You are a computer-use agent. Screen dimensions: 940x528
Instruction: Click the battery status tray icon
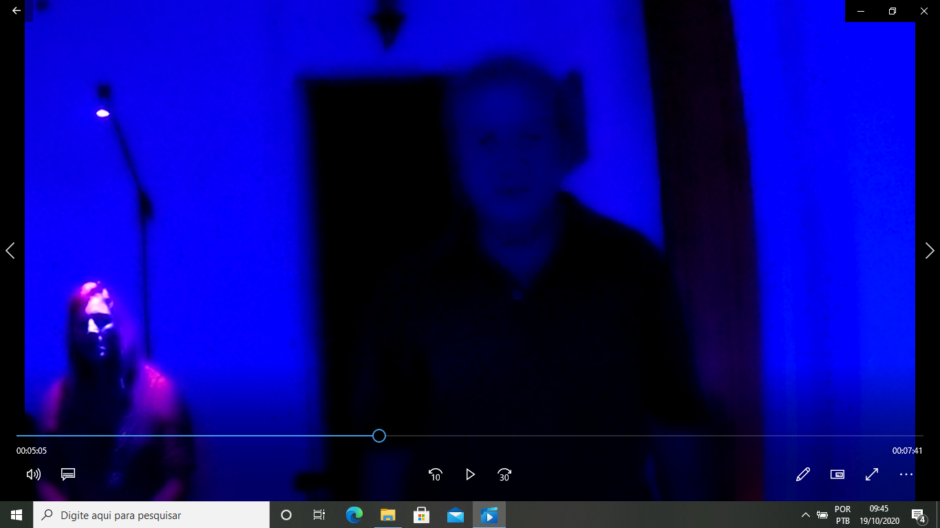coord(822,515)
